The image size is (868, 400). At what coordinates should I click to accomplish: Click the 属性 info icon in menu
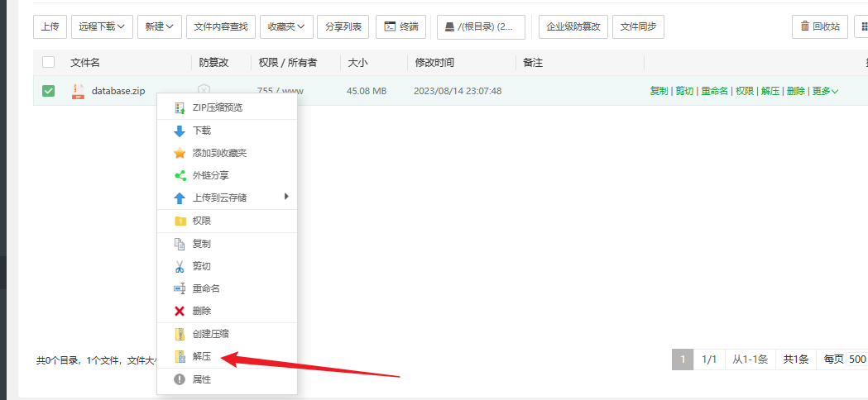[180, 379]
